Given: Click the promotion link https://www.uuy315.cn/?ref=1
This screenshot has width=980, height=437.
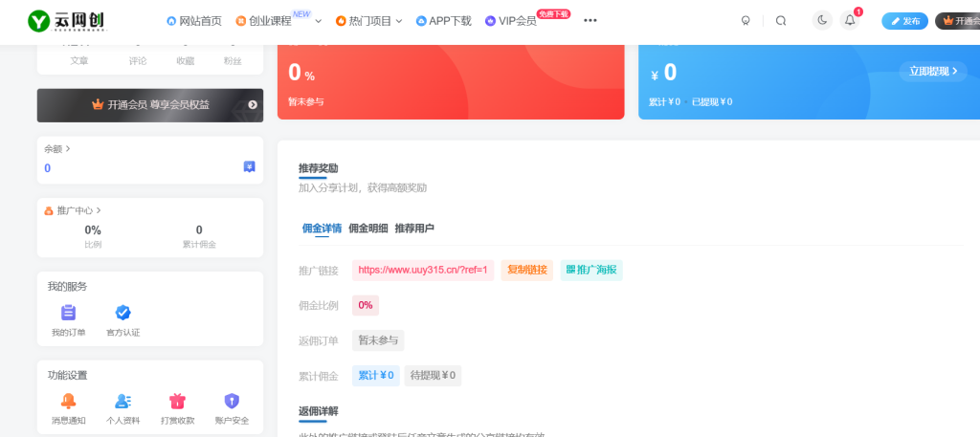Looking at the screenshot, I should [x=423, y=271].
